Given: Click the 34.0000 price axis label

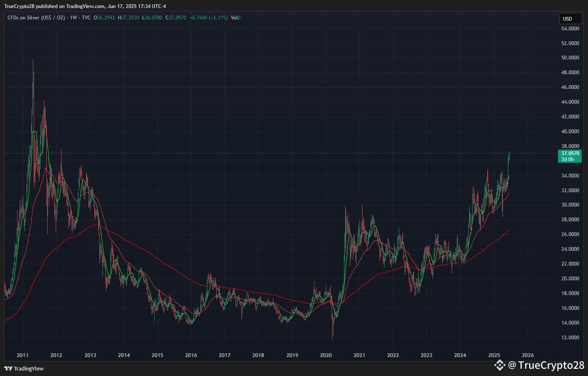Looking at the screenshot, I should [x=569, y=176].
